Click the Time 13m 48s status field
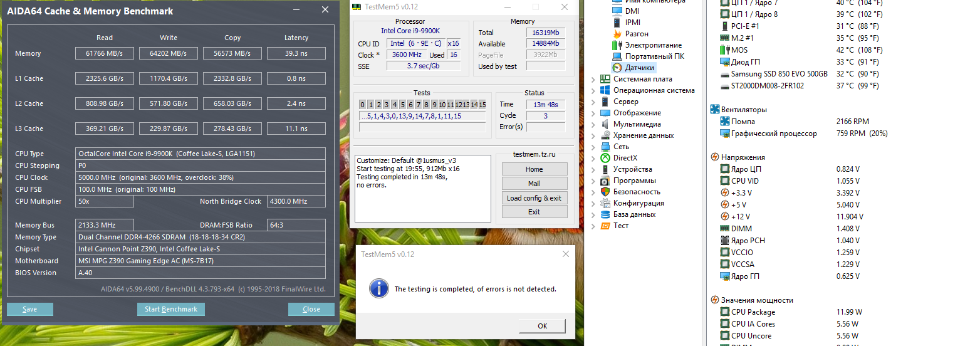The image size is (980, 346). click(546, 105)
